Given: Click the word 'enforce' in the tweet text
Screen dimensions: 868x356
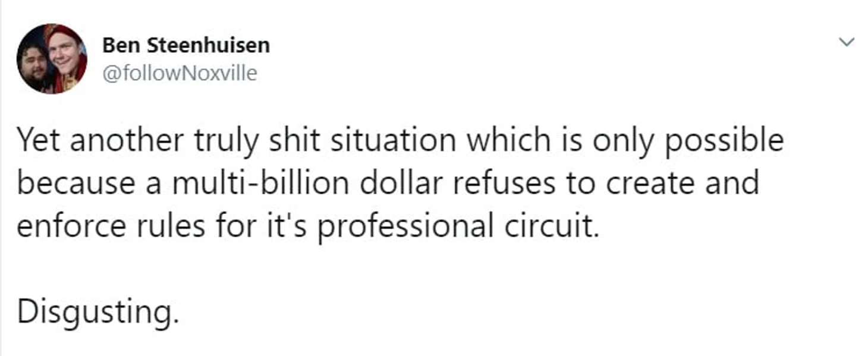Looking at the screenshot, I should point(71,226).
